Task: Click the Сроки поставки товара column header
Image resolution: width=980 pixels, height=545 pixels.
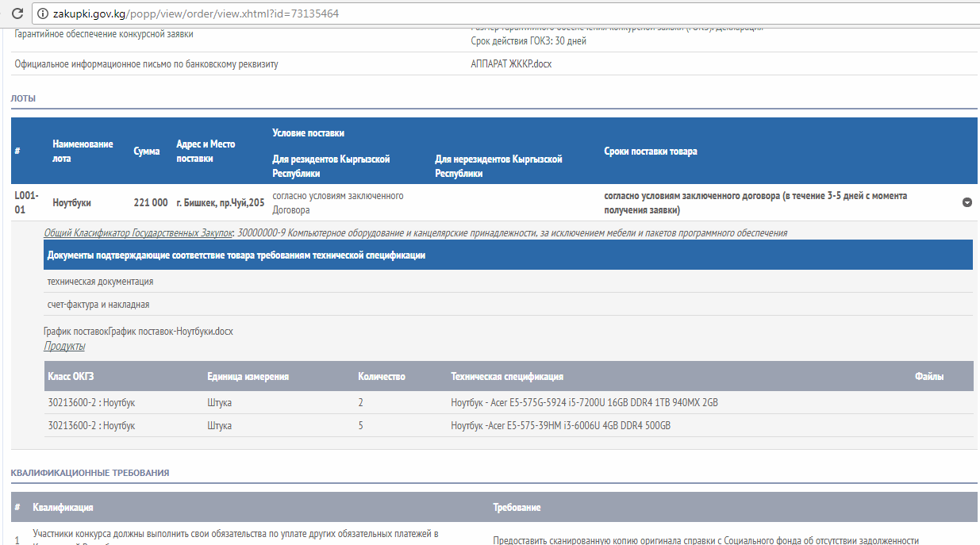Action: (650, 151)
